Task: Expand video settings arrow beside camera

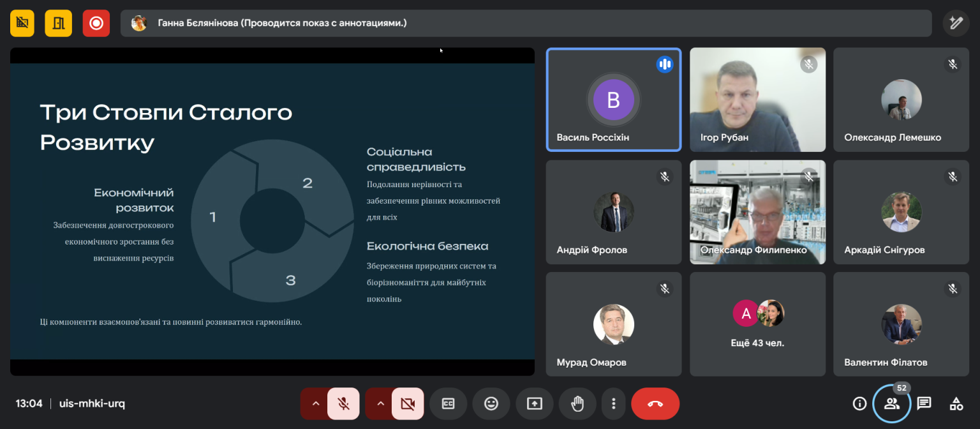Action: [380, 403]
